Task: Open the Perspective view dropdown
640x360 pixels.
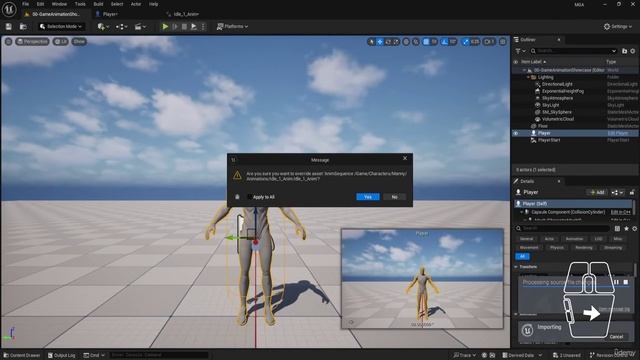Action: (x=32, y=42)
